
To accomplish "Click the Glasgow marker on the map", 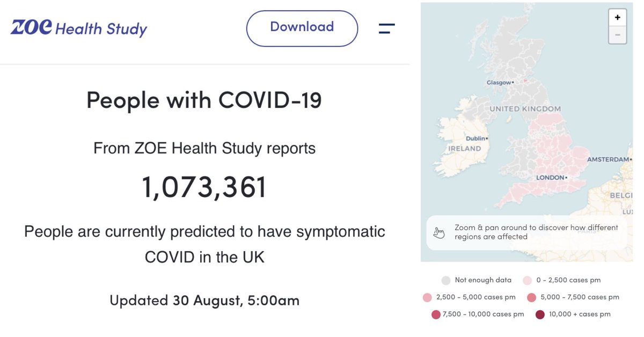I will pos(513,83).
